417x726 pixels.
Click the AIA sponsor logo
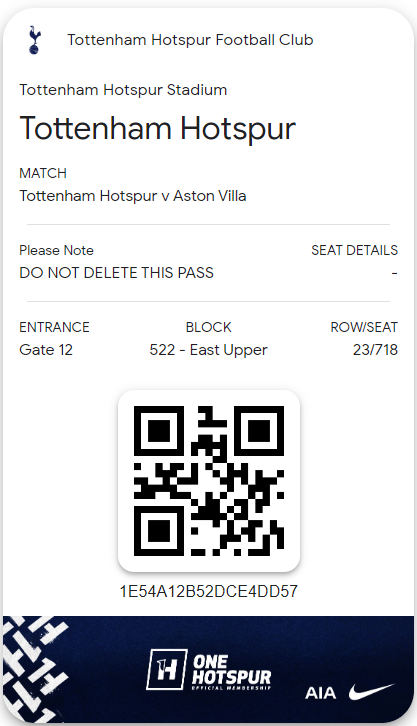tap(320, 693)
